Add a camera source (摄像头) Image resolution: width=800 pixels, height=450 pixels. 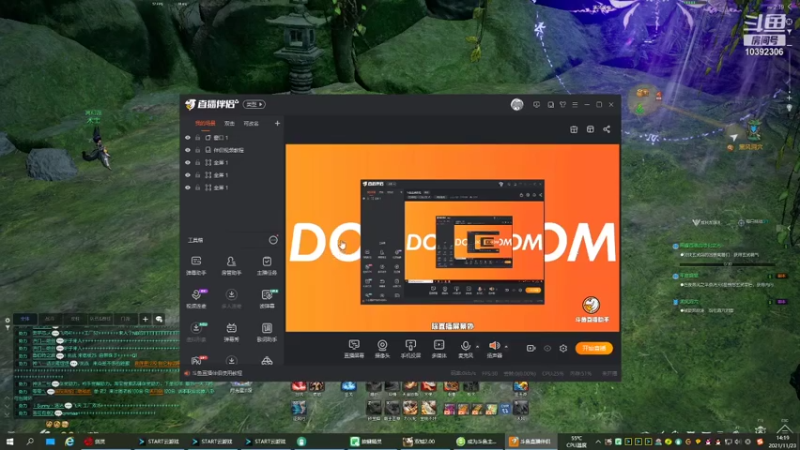tap(382, 348)
